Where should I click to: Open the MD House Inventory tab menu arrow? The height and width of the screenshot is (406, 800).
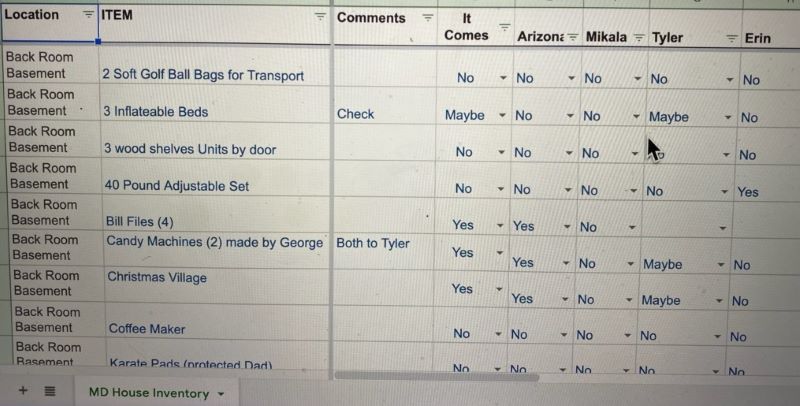220,394
